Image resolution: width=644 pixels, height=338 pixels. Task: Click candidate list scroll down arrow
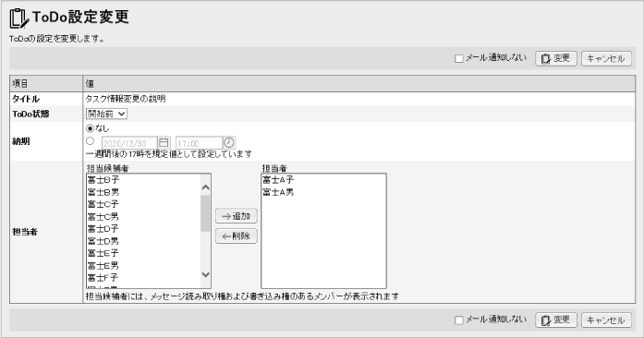[x=205, y=274]
